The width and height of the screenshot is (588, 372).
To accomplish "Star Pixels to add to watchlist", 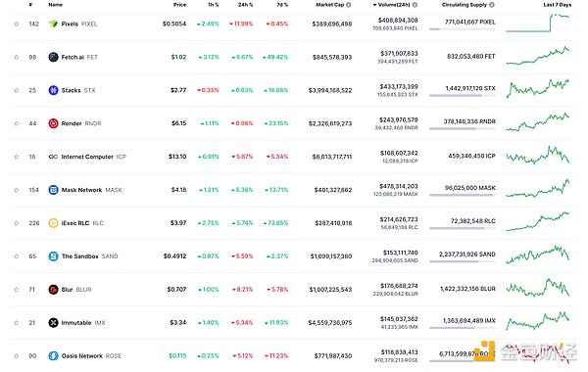I will tap(16, 23).
